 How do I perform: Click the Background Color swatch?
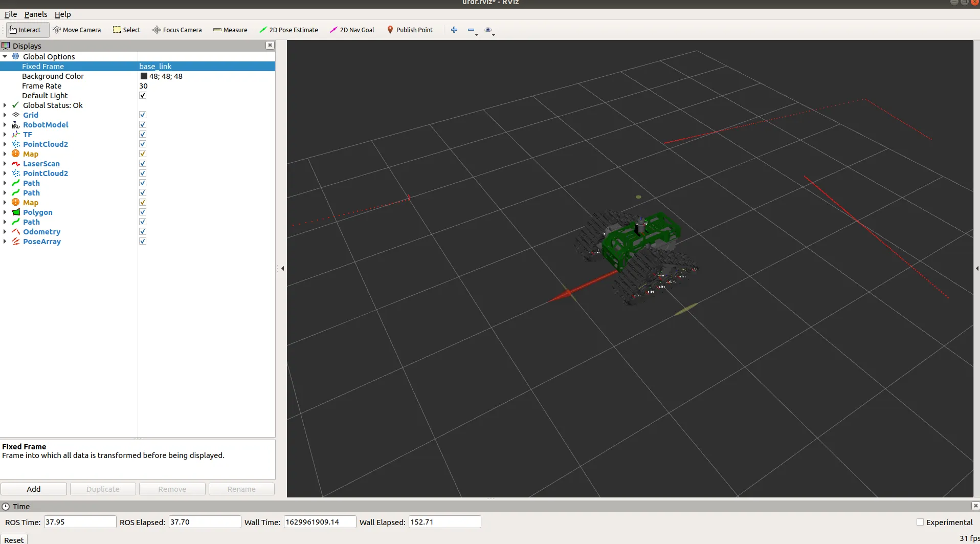144,76
